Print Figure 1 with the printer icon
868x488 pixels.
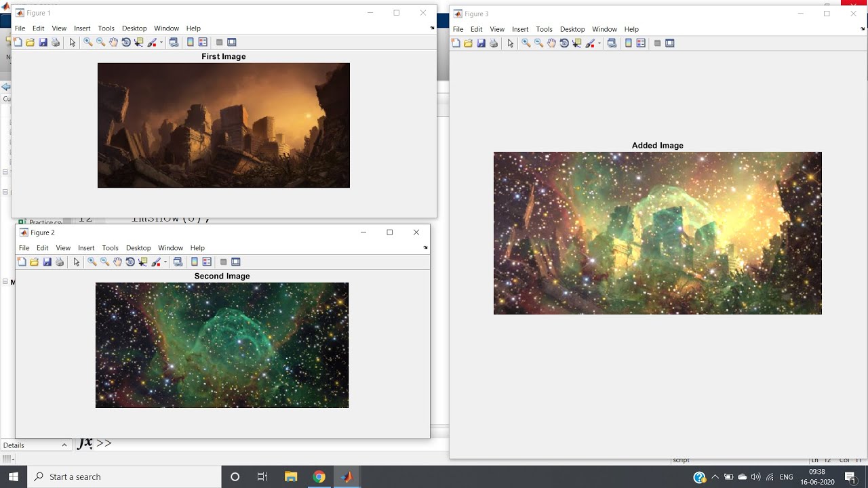56,42
